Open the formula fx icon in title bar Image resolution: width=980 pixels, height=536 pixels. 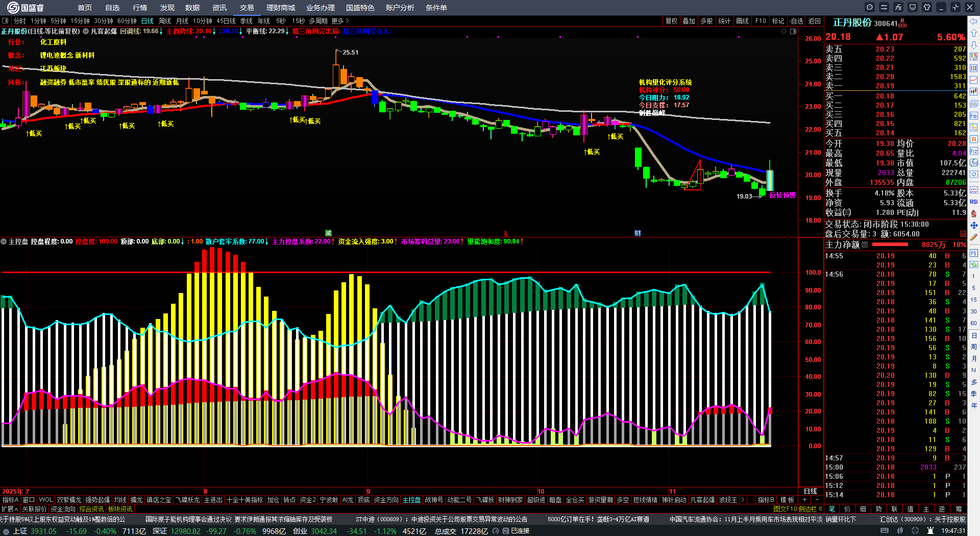(x=898, y=7)
